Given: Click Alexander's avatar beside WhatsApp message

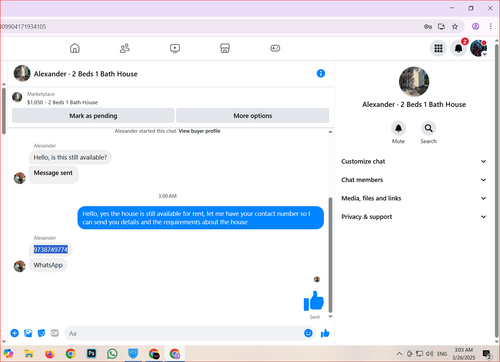Looking at the screenshot, I should (20, 266).
